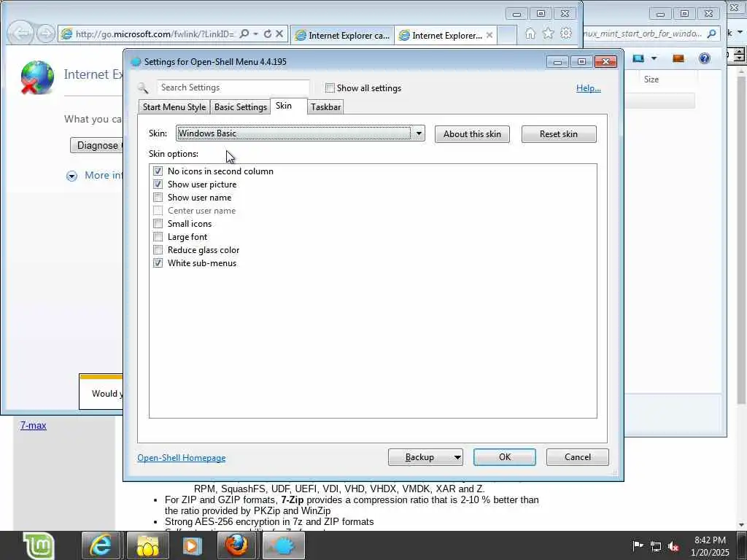Enable Show user name
The width and height of the screenshot is (747, 560).
pyautogui.click(x=158, y=197)
